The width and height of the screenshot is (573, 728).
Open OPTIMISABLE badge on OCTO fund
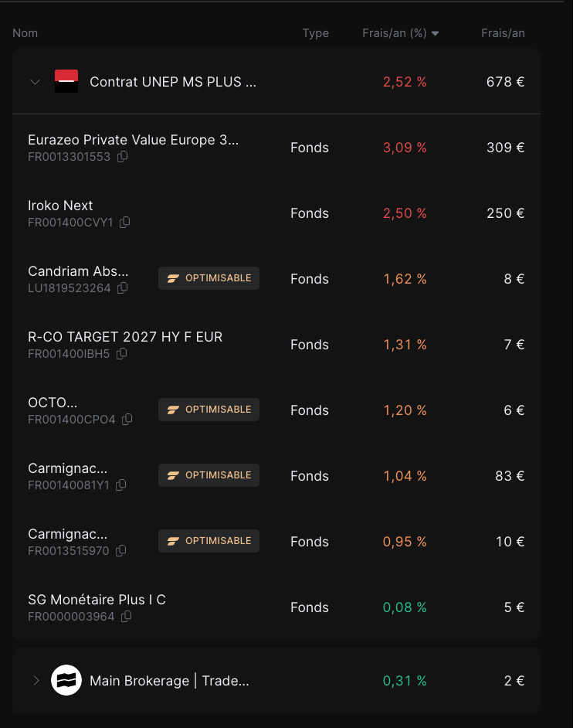tap(209, 410)
